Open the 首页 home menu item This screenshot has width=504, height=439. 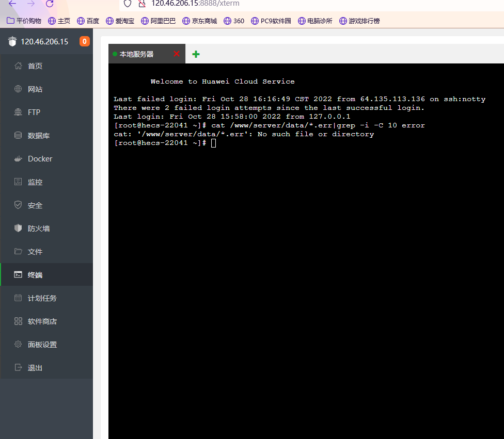46,66
